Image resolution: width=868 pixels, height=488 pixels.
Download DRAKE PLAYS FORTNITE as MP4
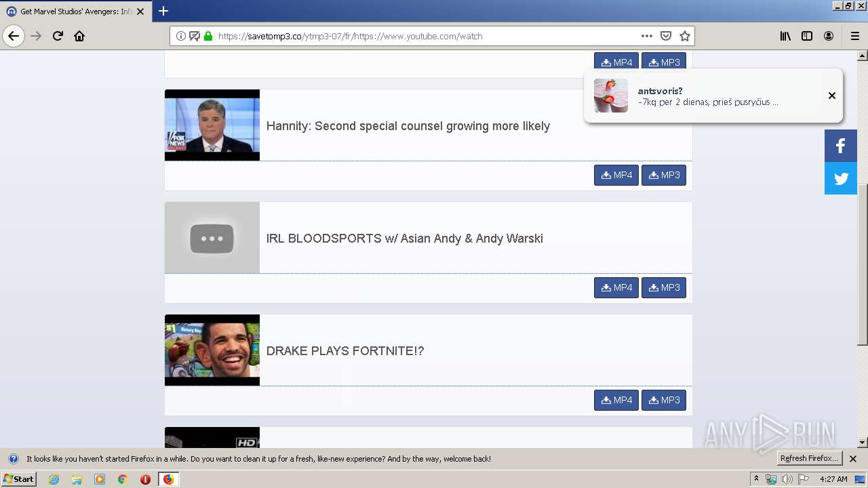point(616,400)
